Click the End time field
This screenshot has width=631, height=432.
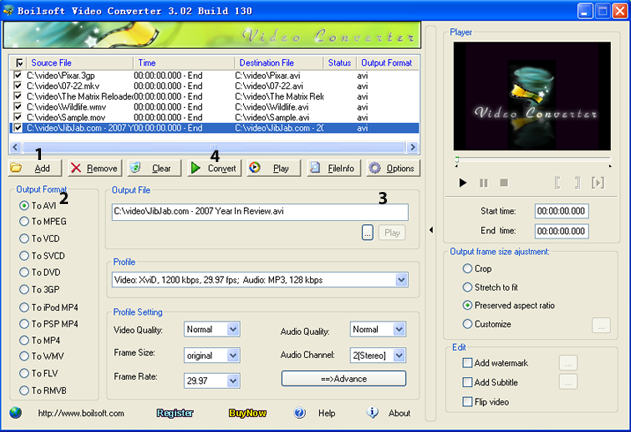561,231
